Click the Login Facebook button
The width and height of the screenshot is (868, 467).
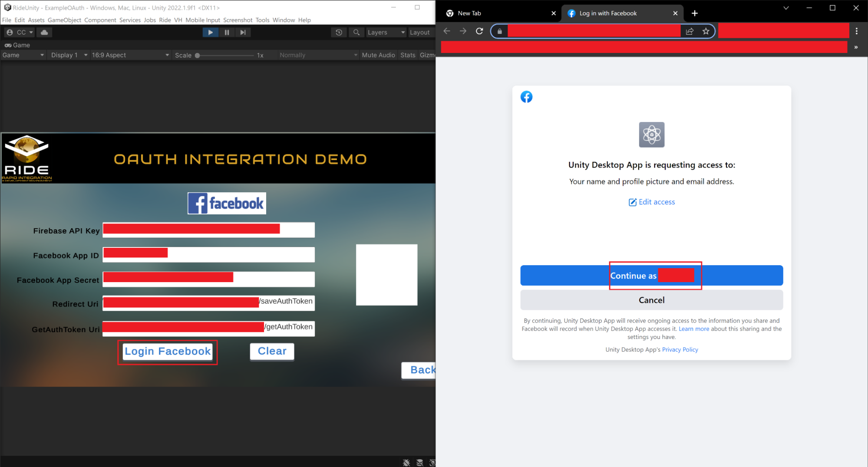coord(168,351)
